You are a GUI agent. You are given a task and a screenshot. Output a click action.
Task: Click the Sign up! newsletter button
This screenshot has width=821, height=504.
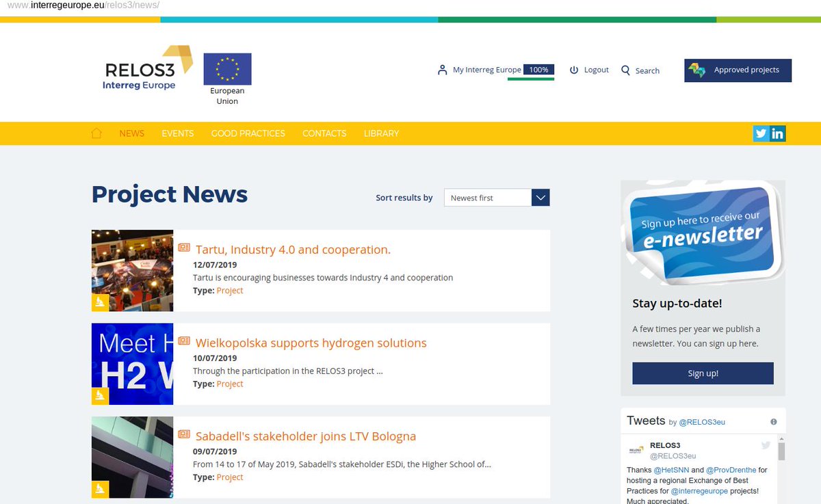point(703,373)
